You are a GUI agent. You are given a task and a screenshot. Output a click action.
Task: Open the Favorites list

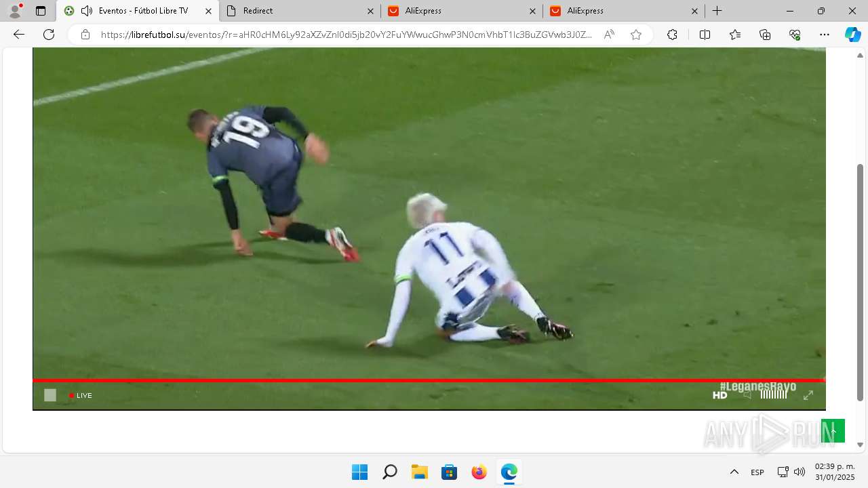[735, 35]
